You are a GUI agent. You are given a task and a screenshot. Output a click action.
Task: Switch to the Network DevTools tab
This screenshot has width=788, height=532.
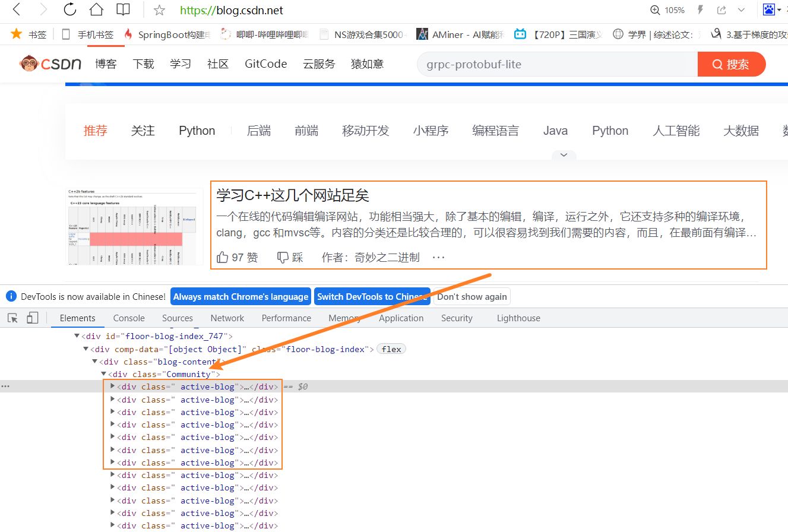pos(227,318)
